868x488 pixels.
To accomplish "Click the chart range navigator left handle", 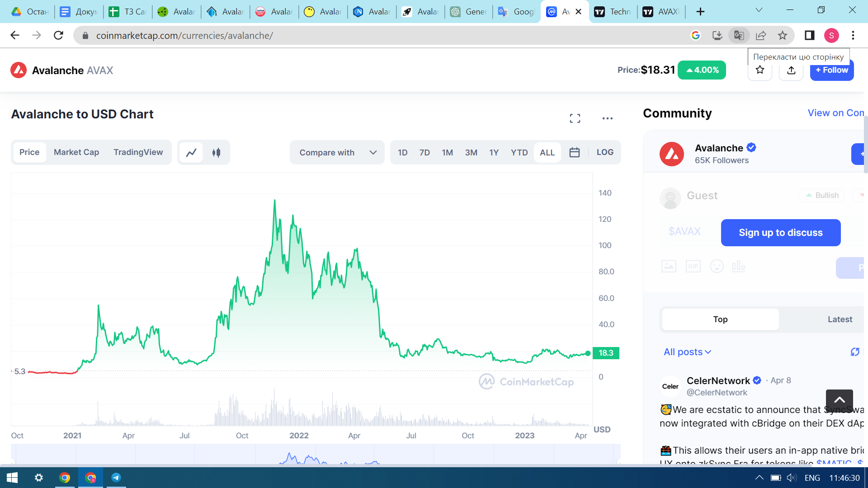I will click(x=13, y=462).
